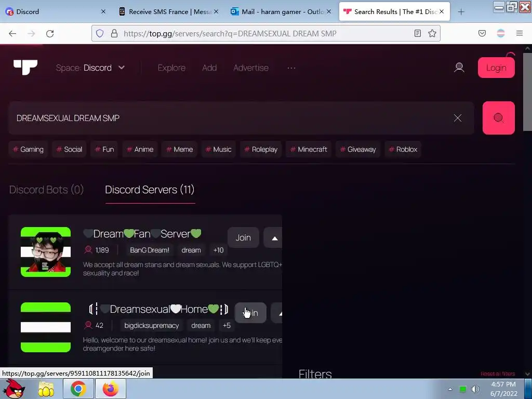This screenshot has height=399, width=532.
Task: Open the Explore menu item
Action: pyautogui.click(x=171, y=68)
